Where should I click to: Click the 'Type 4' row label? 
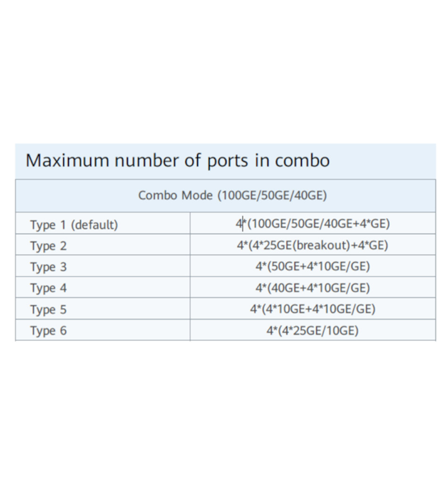click(x=49, y=289)
